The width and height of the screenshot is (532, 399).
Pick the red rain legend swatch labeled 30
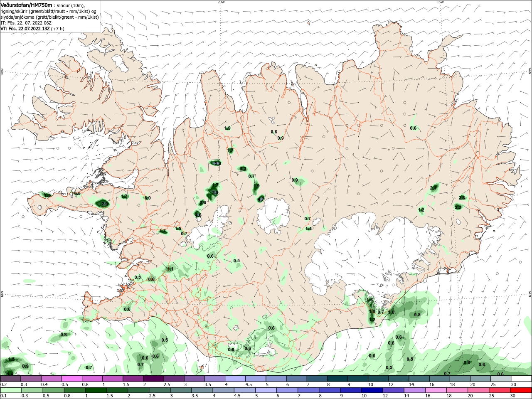(x=520, y=390)
